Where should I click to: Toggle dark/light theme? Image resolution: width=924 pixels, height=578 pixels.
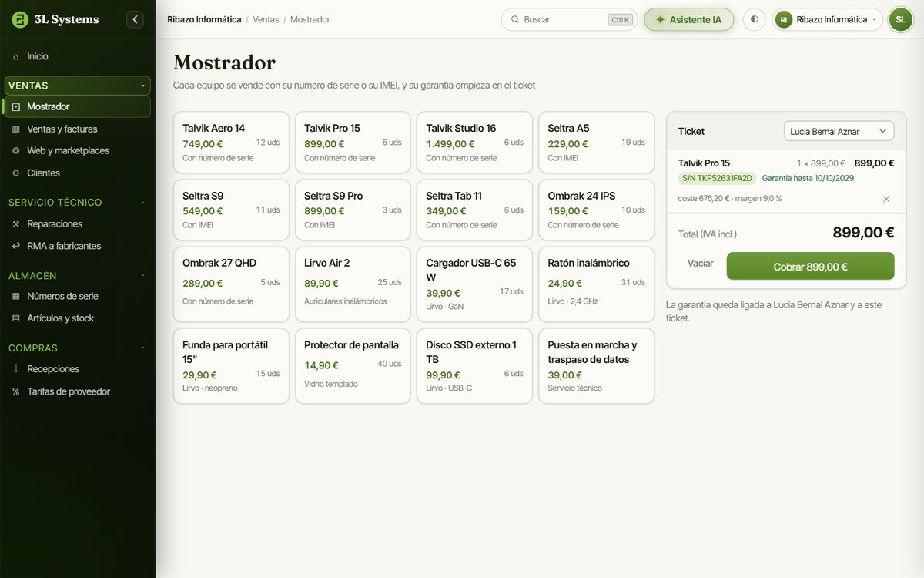(754, 19)
